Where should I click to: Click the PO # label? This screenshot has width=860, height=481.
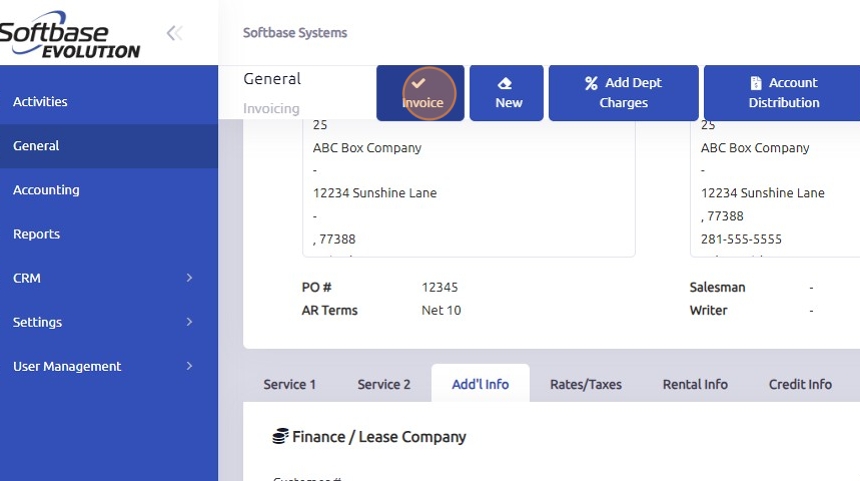316,287
